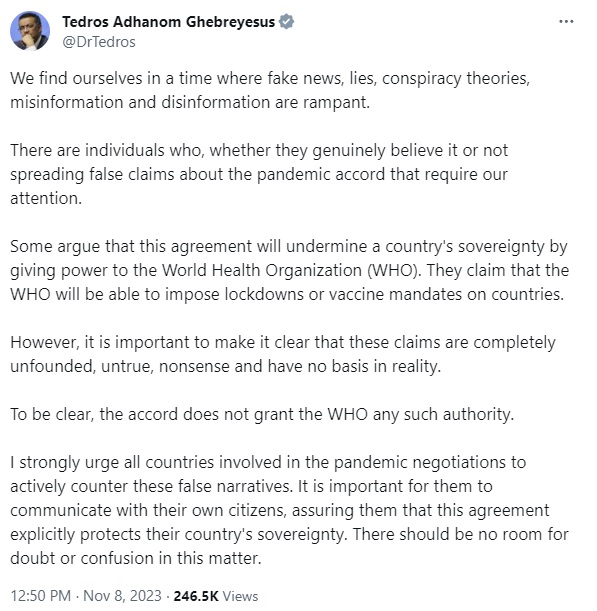Screen dimensions: 597x611
Task: Click the blue verified badge icon
Action: click(x=286, y=21)
